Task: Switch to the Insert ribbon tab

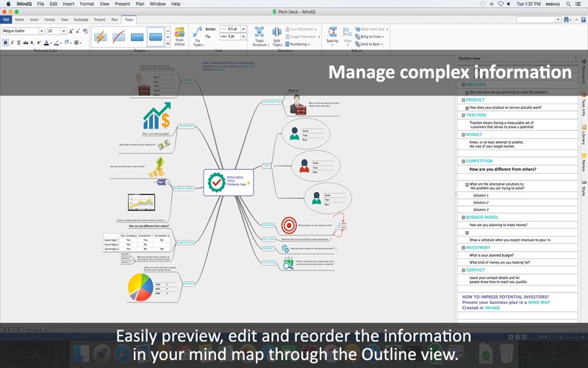Action: tap(34, 20)
